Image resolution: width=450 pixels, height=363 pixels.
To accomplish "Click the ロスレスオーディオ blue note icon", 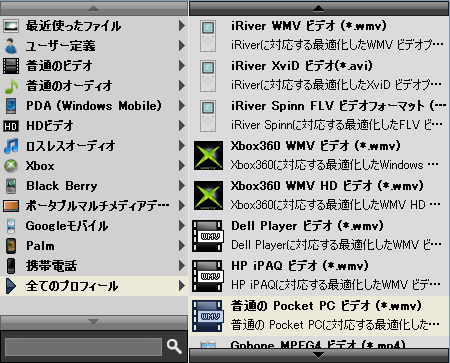I will pos(11,146).
